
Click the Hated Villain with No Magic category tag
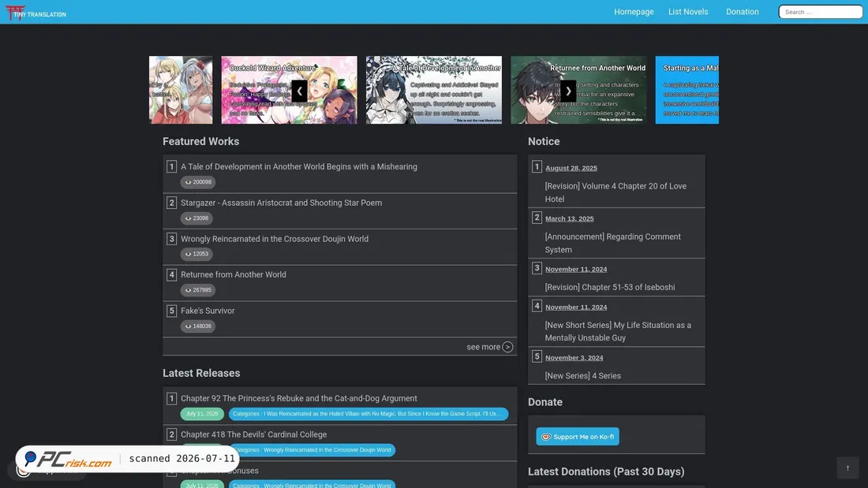click(x=369, y=414)
